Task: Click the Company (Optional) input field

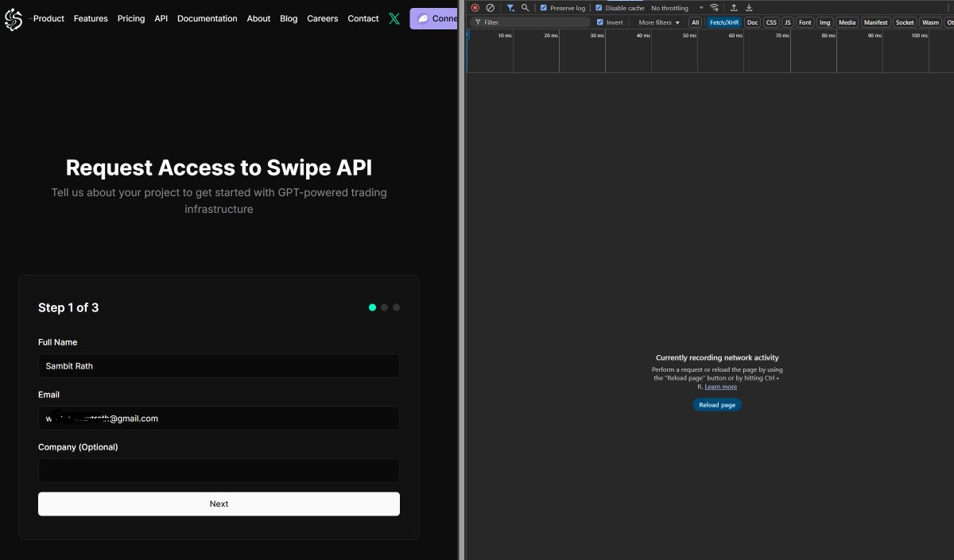Action: tap(219, 470)
